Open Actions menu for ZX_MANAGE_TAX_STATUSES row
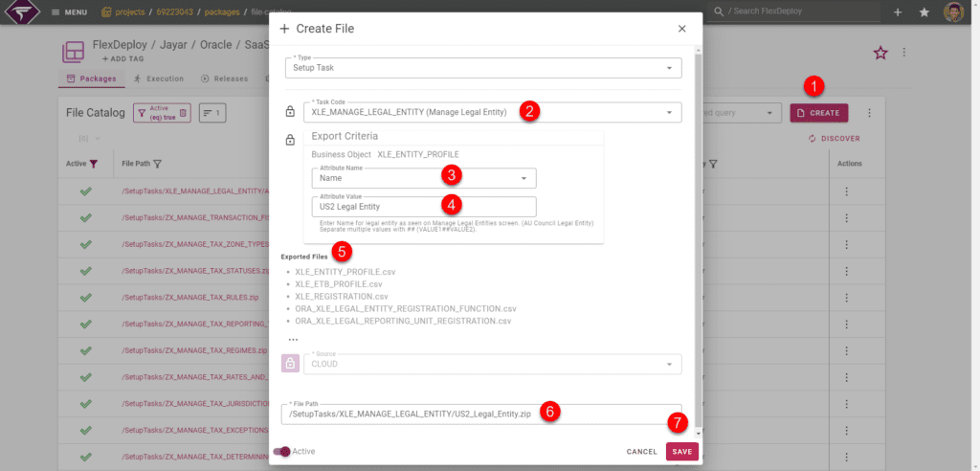 (x=847, y=271)
